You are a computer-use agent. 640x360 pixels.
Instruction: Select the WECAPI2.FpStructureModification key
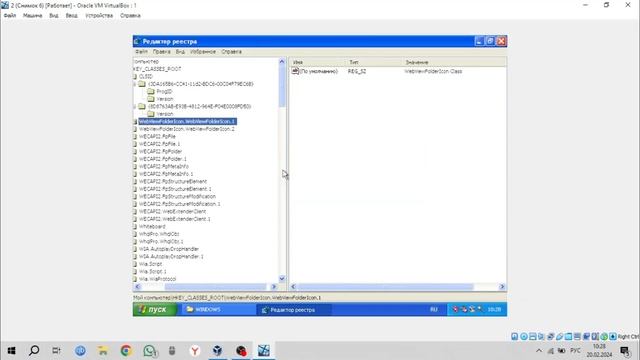(177, 196)
